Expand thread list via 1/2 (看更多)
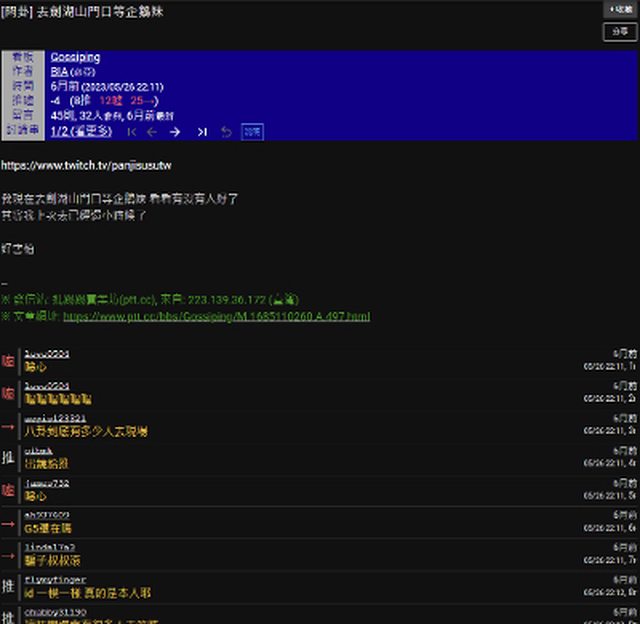This screenshot has height=624, width=640. click(81, 131)
